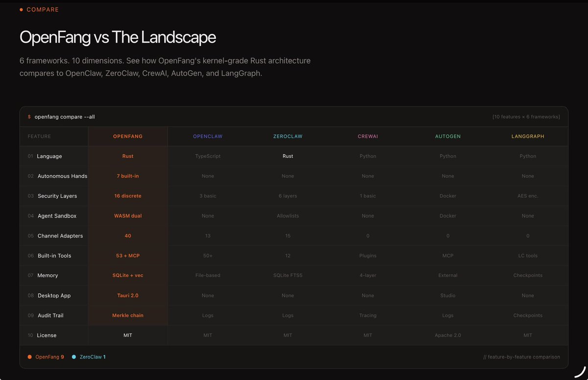Select the Channel Adapters row label
Viewport: 588px width, 380px height.
(x=60, y=236)
